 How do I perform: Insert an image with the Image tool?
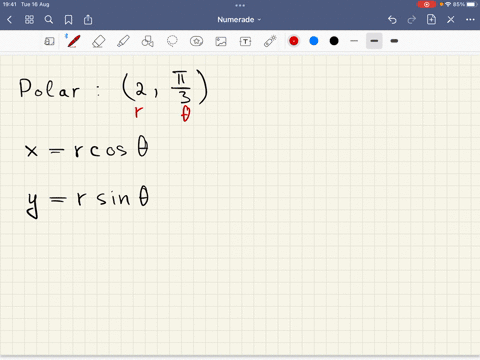click(x=221, y=41)
